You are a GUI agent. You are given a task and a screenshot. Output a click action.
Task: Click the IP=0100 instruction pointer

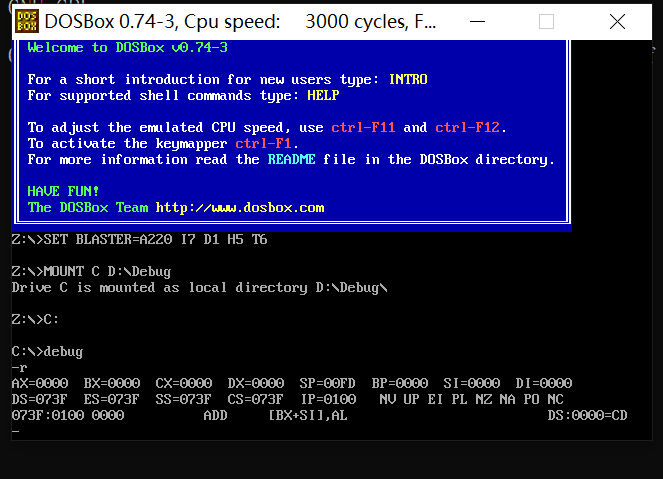click(329, 400)
